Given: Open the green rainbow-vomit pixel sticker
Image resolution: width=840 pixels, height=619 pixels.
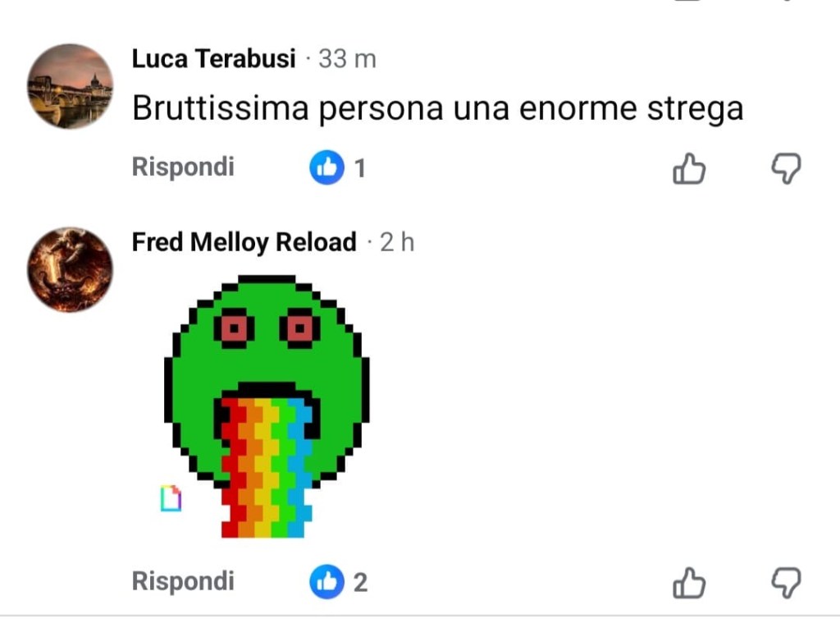Looking at the screenshot, I should pos(267,406).
